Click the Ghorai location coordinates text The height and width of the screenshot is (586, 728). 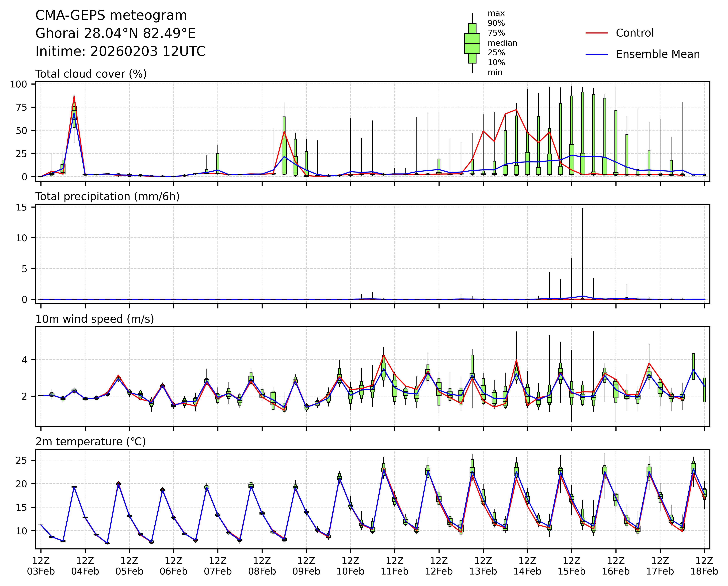116,33
